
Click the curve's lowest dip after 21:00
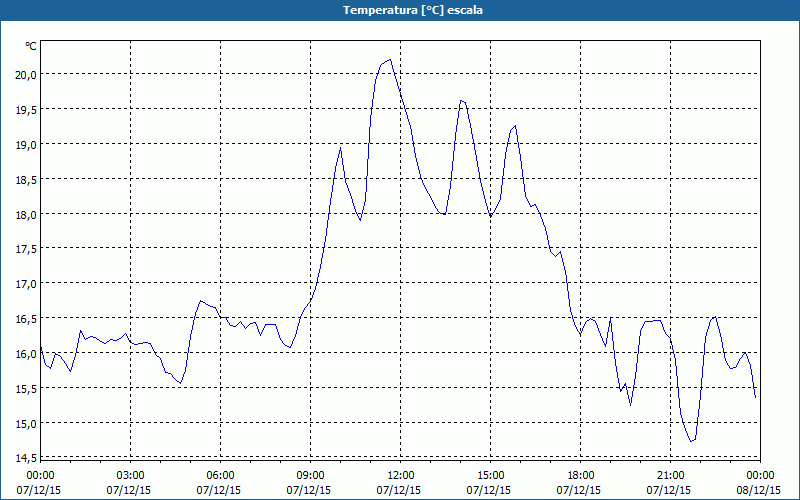click(691, 441)
